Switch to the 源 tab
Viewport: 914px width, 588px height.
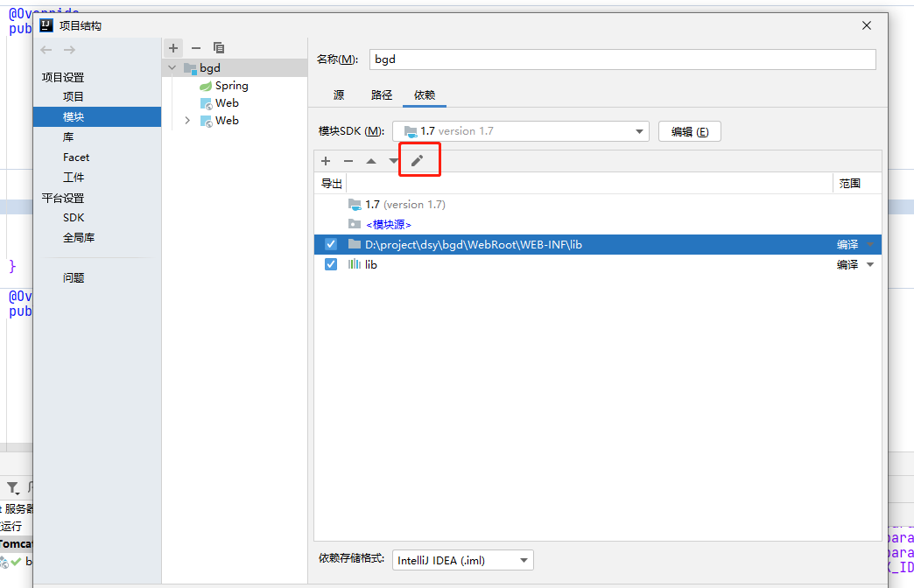339,95
